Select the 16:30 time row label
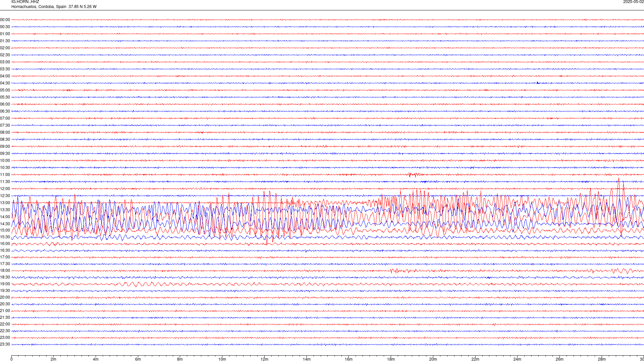Screen dimensions: 644x362 tap(5, 250)
